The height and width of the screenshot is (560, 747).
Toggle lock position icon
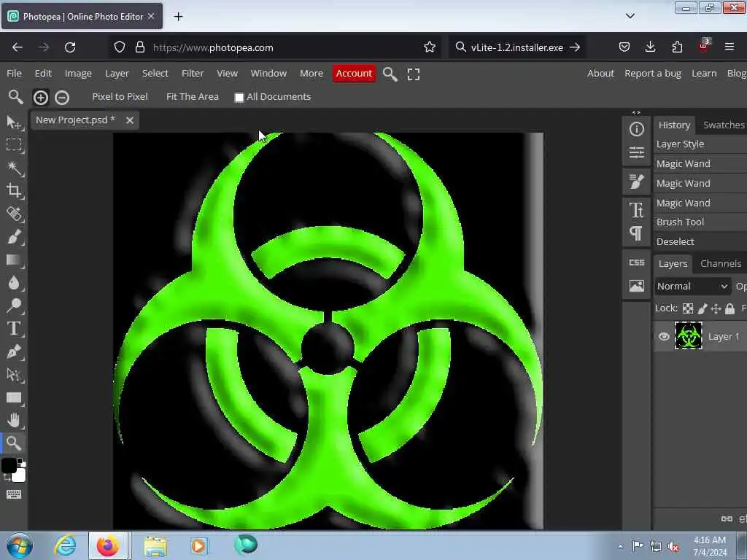[716, 308]
